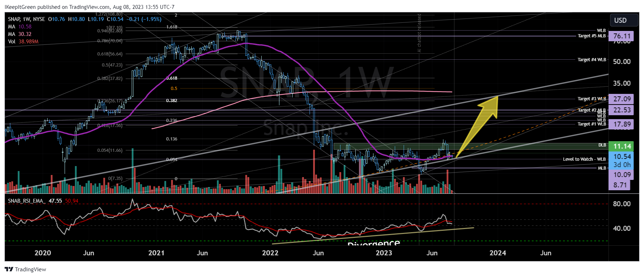Click the 0(7.35) Fibonacci level label
This screenshot has height=277, width=644.
point(115,179)
